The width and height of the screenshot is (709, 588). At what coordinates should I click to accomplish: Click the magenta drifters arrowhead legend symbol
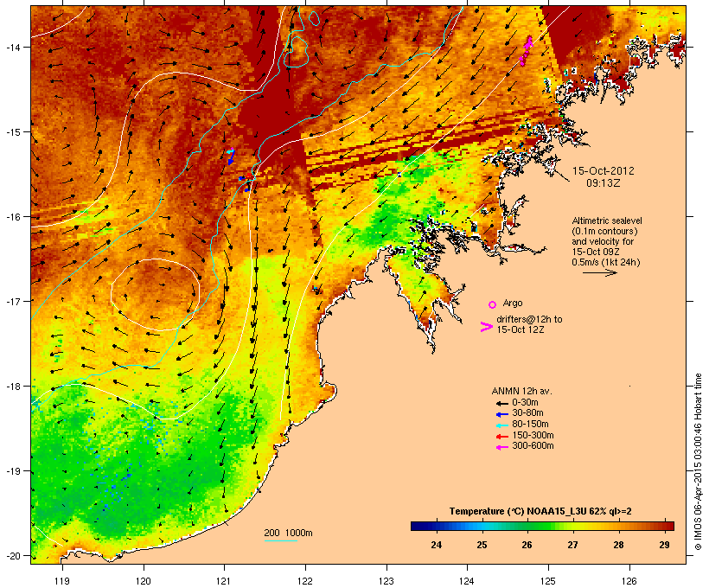(486, 327)
